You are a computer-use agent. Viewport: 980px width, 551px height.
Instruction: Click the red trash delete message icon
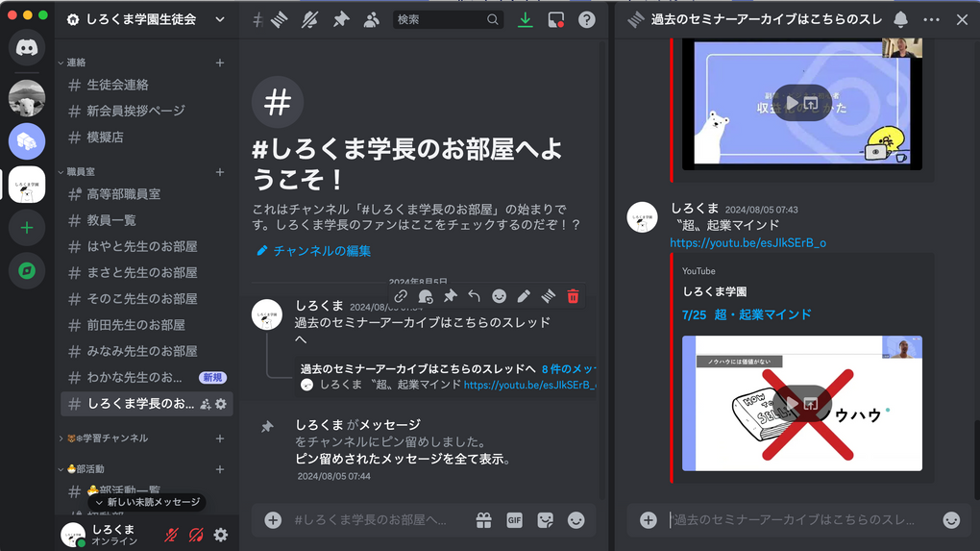[573, 296]
